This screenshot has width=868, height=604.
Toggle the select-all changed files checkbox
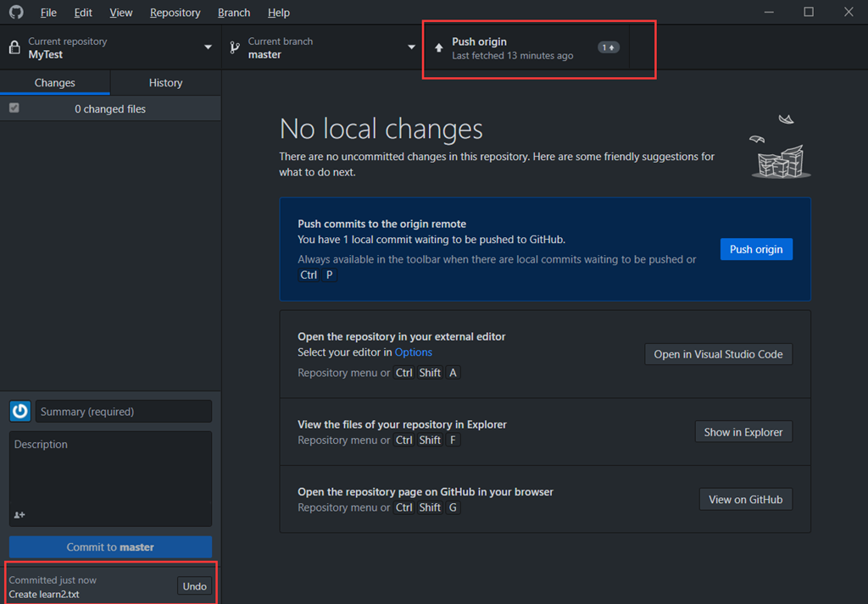pos(14,108)
